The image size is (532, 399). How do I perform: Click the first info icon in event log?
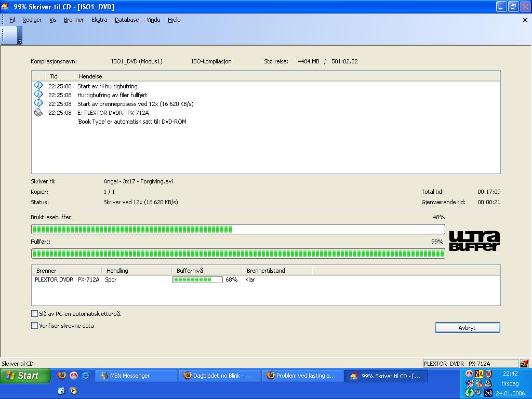point(38,86)
